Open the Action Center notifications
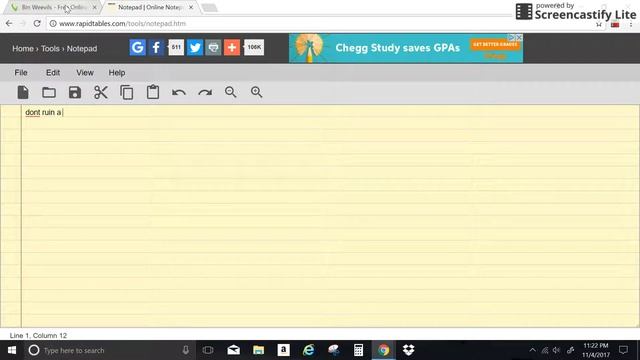Image resolution: width=640 pixels, height=360 pixels. coord(623,350)
